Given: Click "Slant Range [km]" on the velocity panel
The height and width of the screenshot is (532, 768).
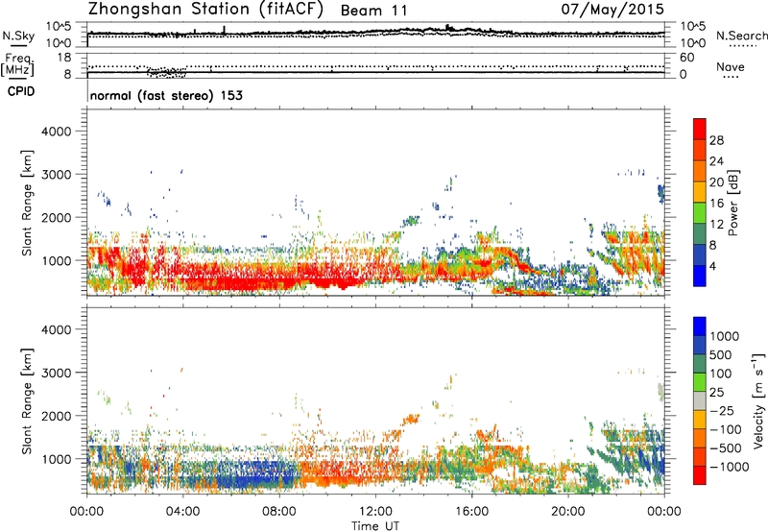Looking at the screenshot, I should coord(27,401).
